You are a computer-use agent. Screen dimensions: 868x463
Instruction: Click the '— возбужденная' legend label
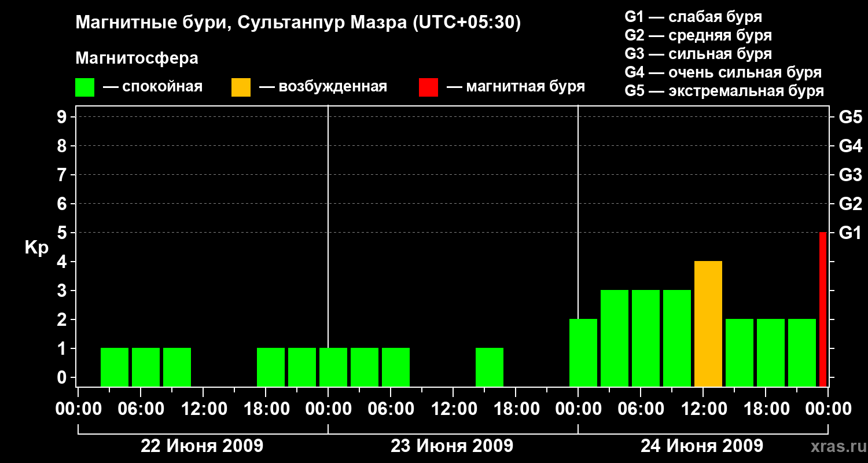click(323, 87)
